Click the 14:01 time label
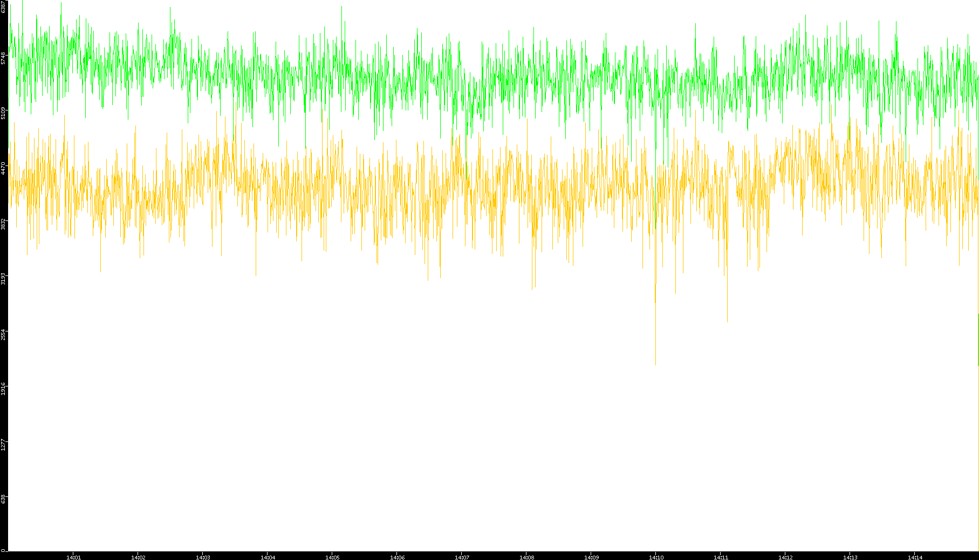The width and height of the screenshot is (979, 560). click(73, 557)
